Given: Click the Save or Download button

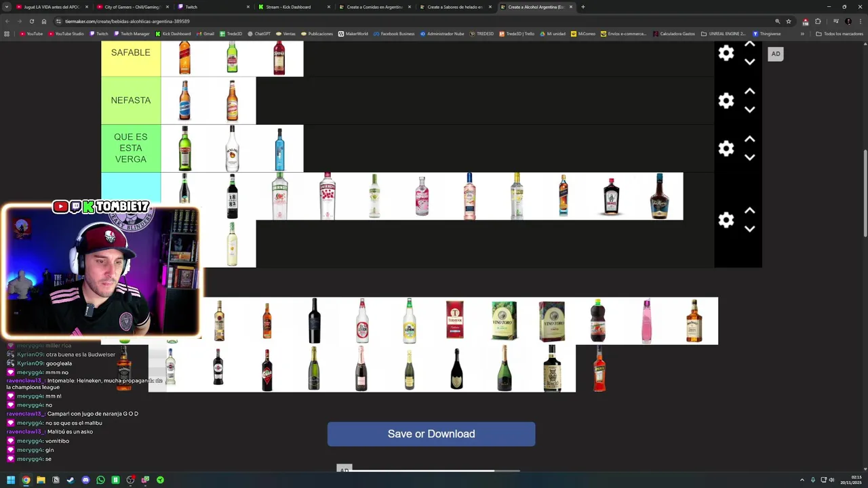Looking at the screenshot, I should [x=431, y=434].
